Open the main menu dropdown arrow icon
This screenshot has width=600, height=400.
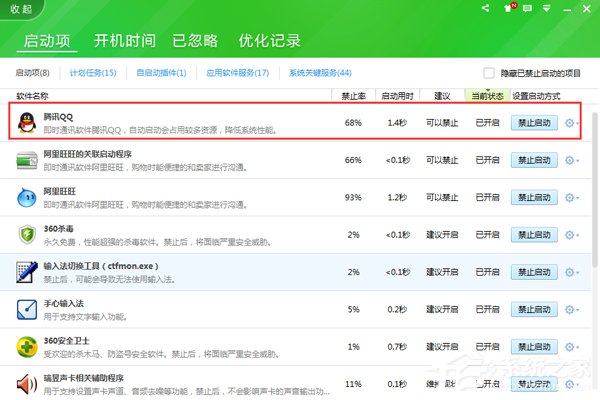(546, 8)
